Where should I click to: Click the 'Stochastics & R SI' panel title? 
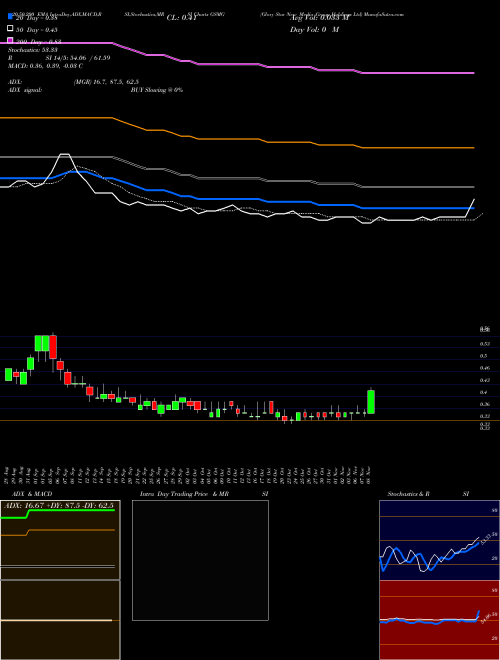[x=428, y=494]
